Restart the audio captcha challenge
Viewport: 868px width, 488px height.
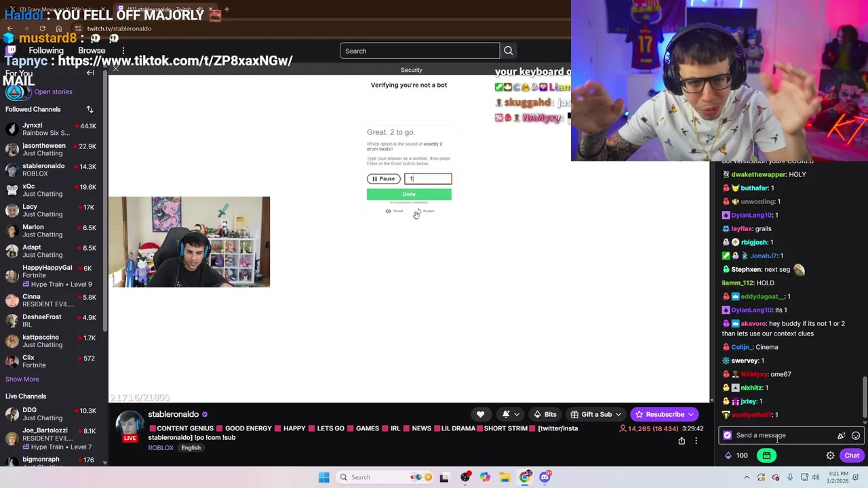point(425,211)
